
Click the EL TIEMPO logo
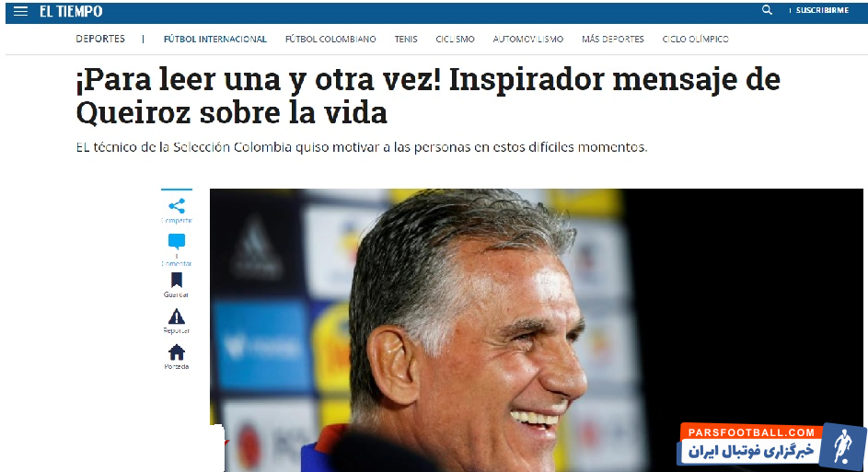tap(71, 11)
